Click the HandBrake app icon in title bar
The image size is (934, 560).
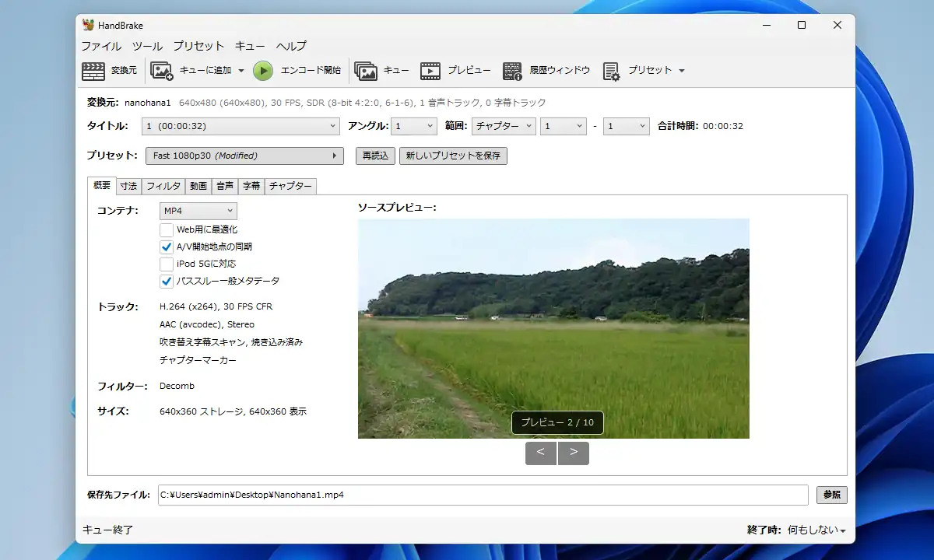tap(88, 25)
